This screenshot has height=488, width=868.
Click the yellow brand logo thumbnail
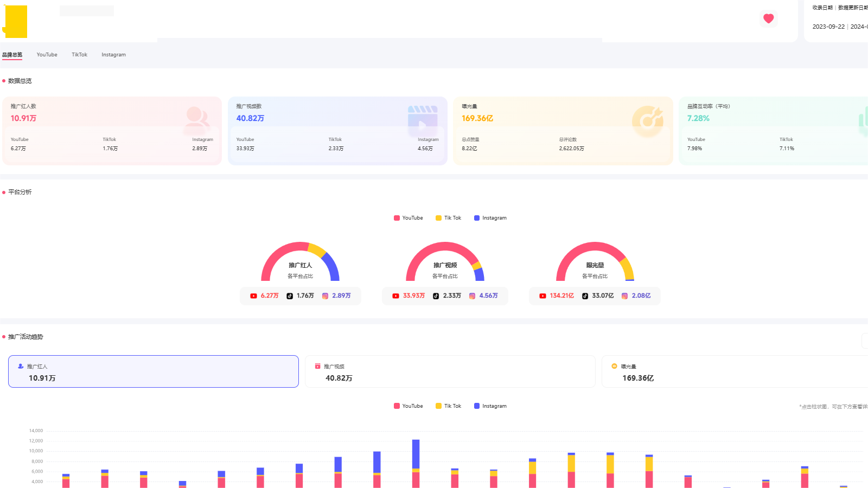(15, 22)
